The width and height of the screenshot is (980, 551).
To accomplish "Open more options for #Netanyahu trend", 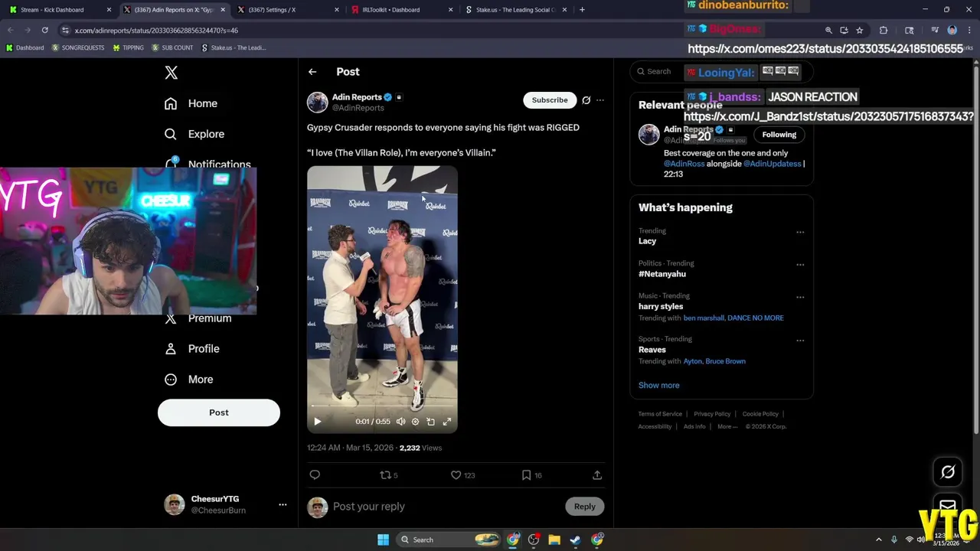I will click(800, 265).
